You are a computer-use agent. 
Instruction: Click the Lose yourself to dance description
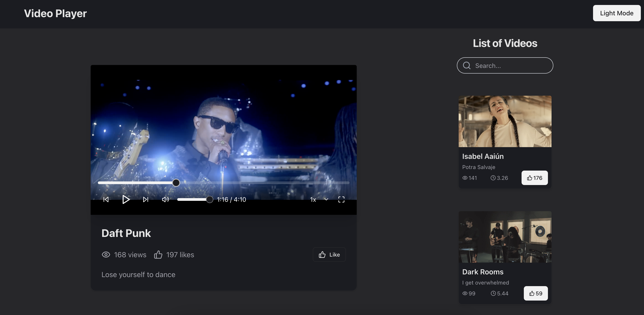pos(138,274)
